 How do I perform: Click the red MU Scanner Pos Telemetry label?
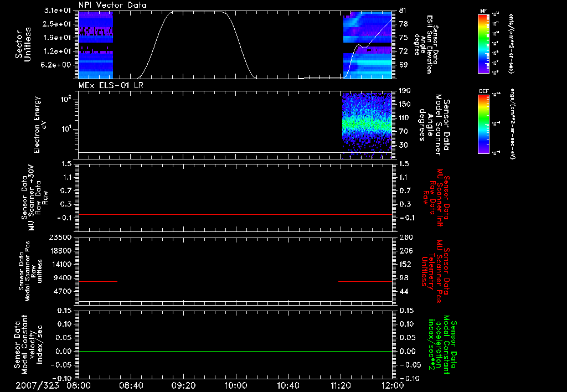(436, 271)
